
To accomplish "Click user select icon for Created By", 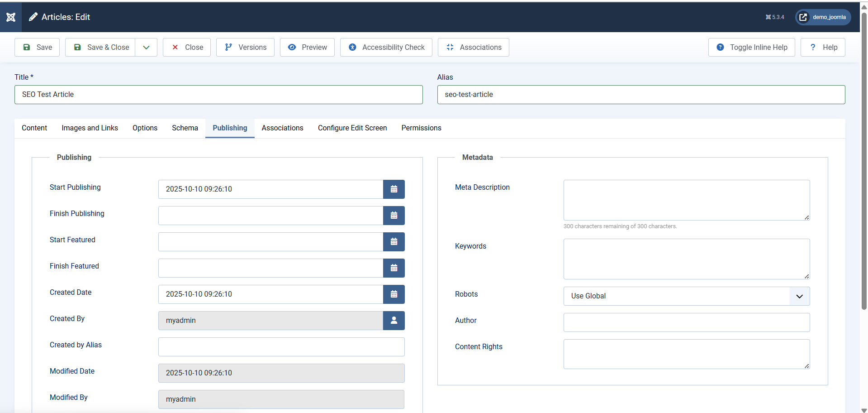I will point(394,321).
